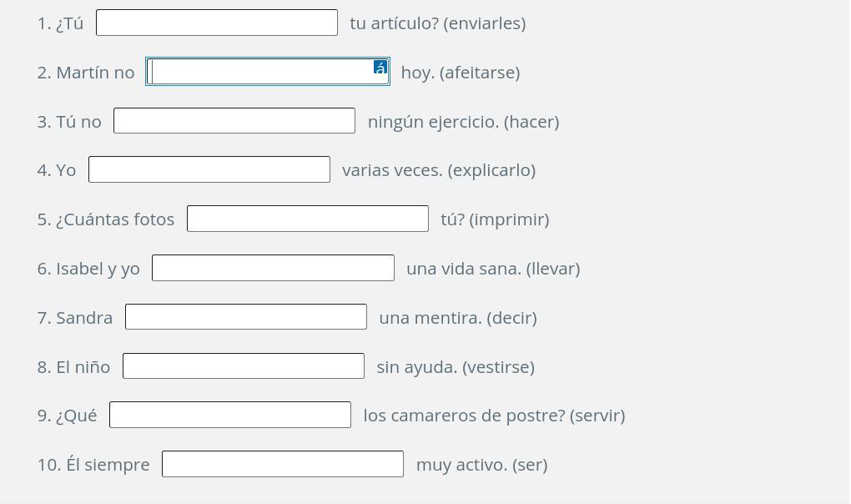Screen dimensions: 851x504
Task: Select the Sandra decir answer field
Action: [246, 317]
